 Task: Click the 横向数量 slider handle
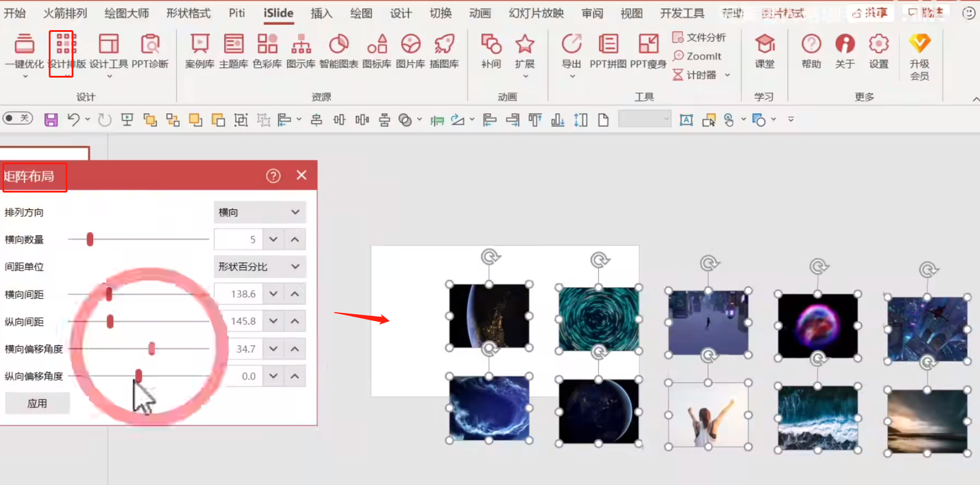pos(90,239)
